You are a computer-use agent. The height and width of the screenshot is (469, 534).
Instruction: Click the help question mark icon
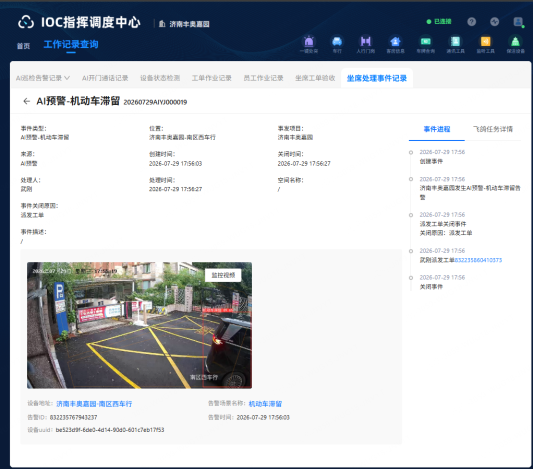pyautogui.click(x=471, y=22)
